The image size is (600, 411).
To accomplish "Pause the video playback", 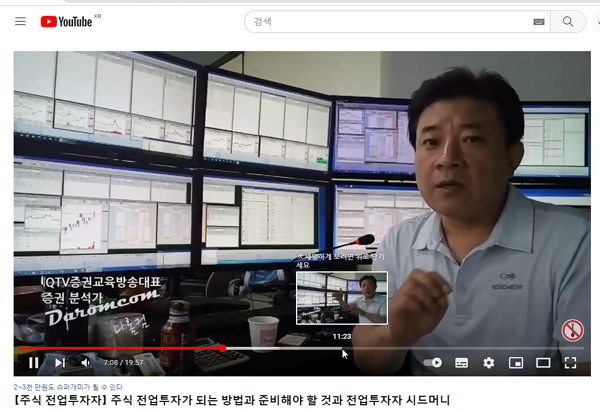I will [x=33, y=362].
